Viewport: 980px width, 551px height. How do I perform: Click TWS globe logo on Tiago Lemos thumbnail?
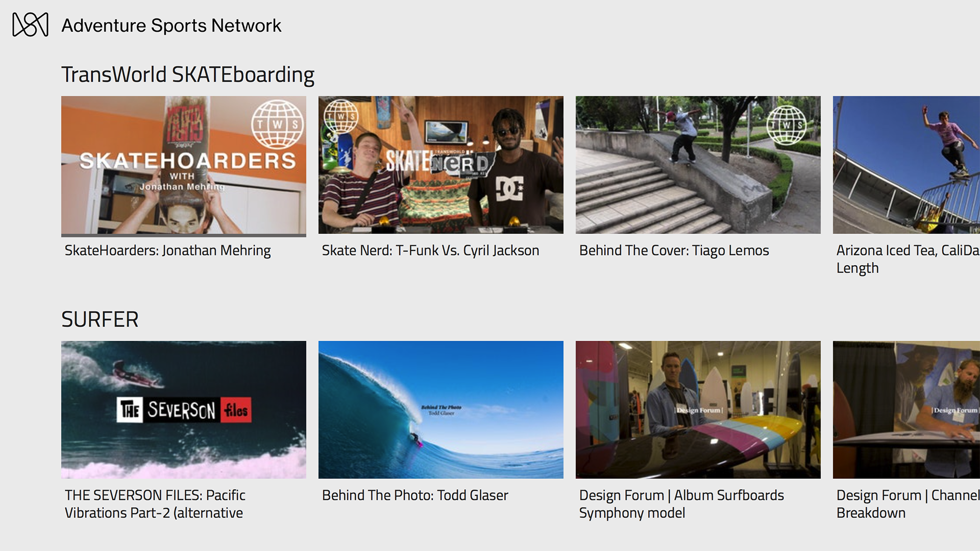787,124
